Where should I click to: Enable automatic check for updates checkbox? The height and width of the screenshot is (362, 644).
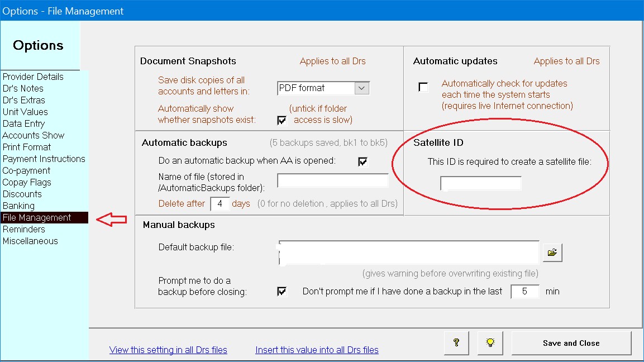(x=423, y=87)
